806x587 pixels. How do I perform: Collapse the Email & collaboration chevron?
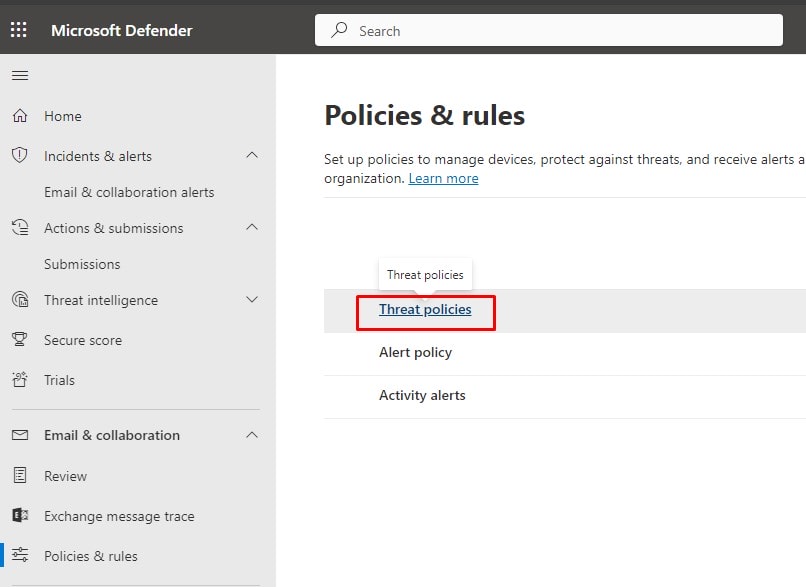point(252,435)
